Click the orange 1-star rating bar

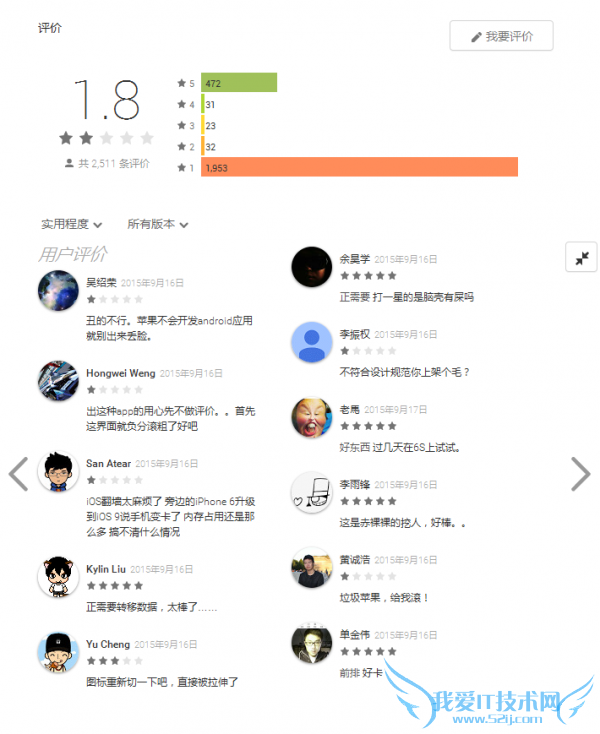[x=359, y=167]
